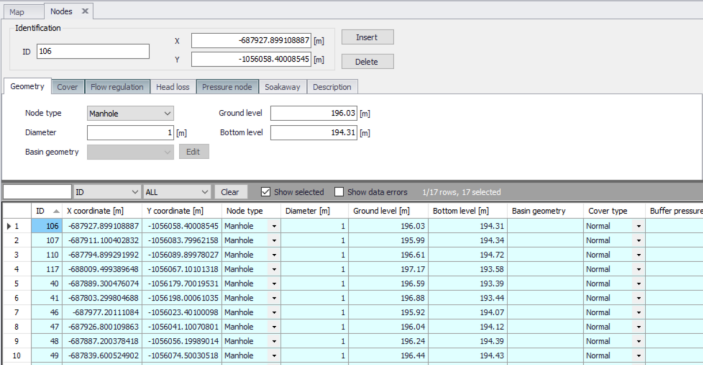Select row header number 5

coord(17,283)
